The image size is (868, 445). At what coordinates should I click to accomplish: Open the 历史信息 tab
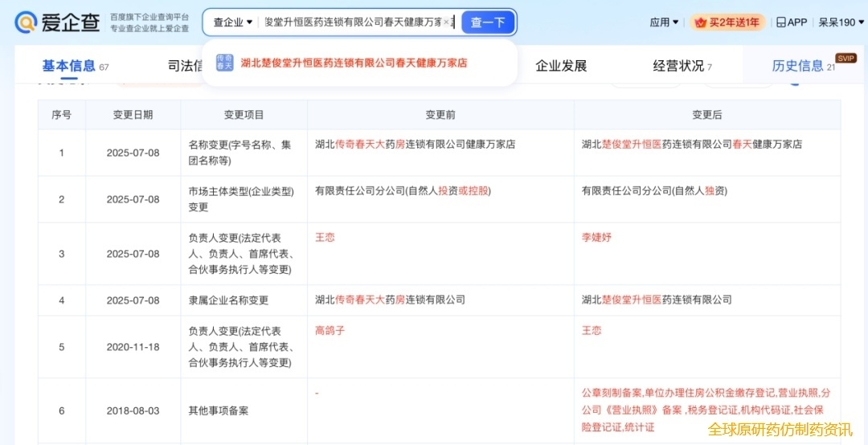[797, 66]
